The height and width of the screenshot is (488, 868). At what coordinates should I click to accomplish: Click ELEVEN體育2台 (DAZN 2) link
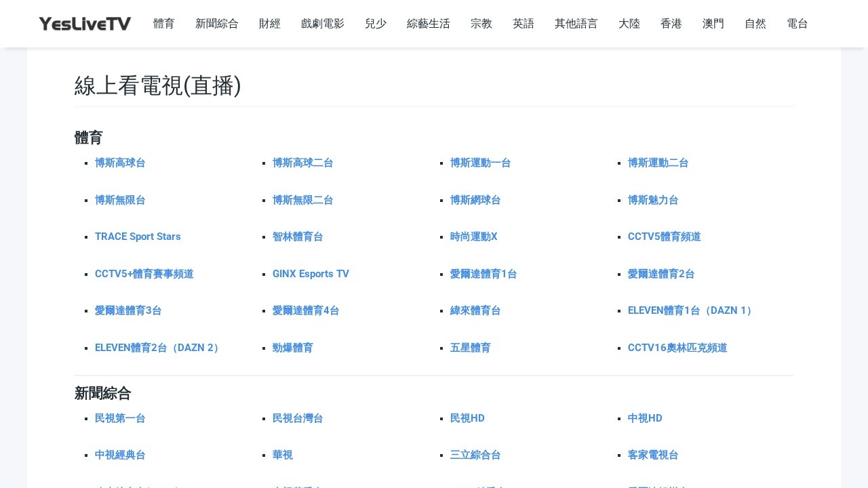click(x=159, y=348)
